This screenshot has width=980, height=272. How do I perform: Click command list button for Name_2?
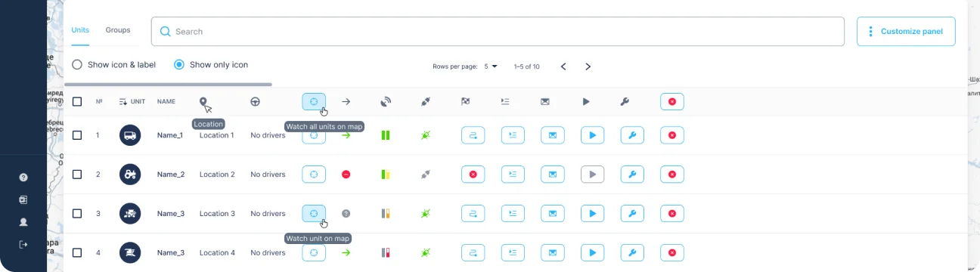(x=513, y=175)
